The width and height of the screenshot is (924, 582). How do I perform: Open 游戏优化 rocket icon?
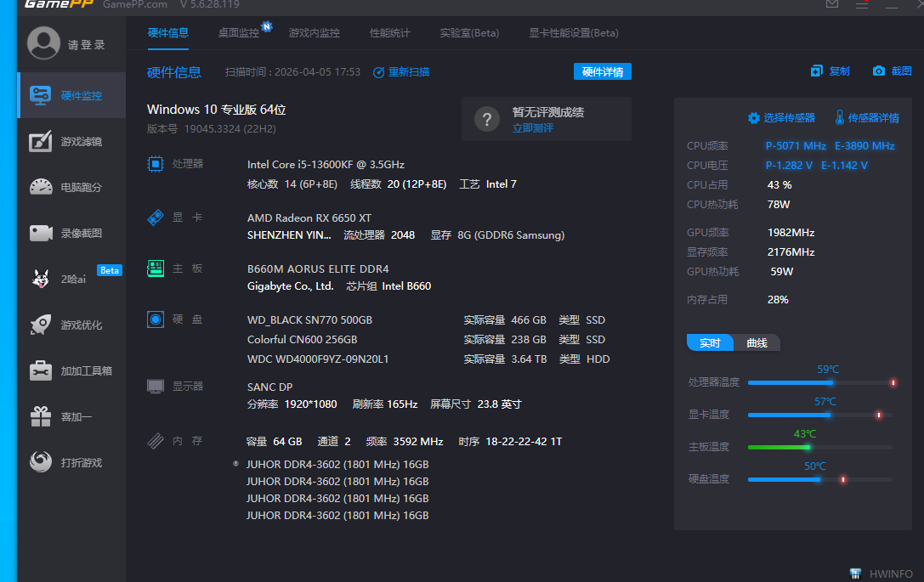coord(41,325)
